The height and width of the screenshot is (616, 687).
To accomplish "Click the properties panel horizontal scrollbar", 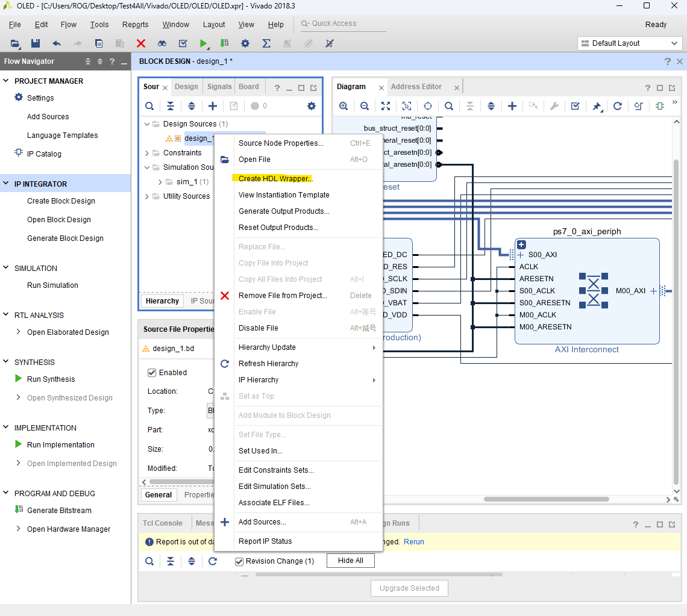I will pyautogui.click(x=181, y=482).
